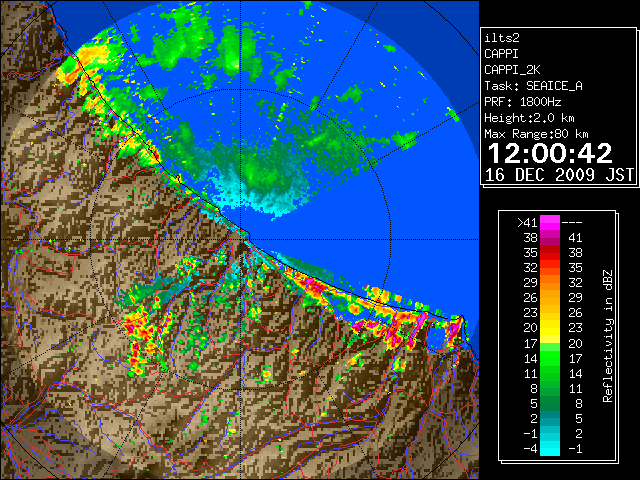Click the '>41' legend value
The image size is (640, 480).
tap(527, 222)
